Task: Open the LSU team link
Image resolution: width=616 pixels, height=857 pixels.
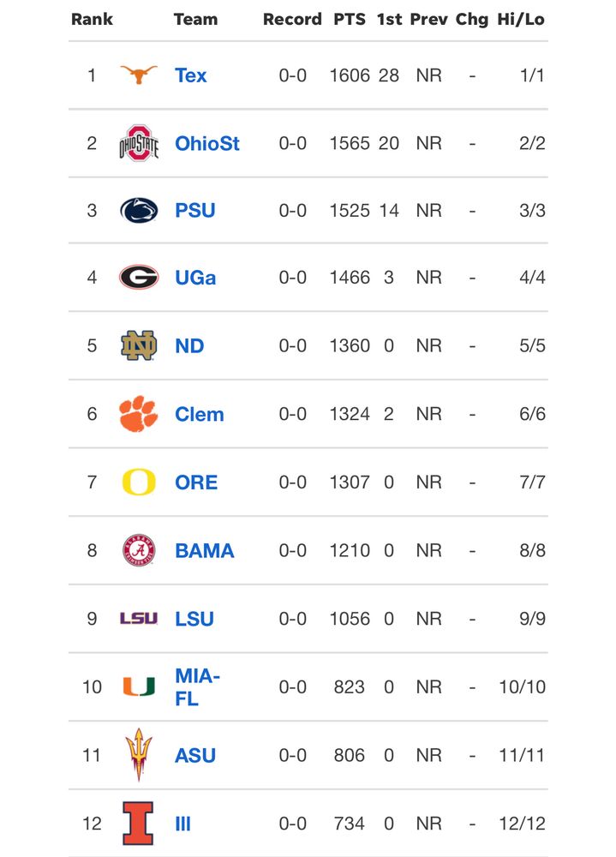Action: click(x=194, y=620)
